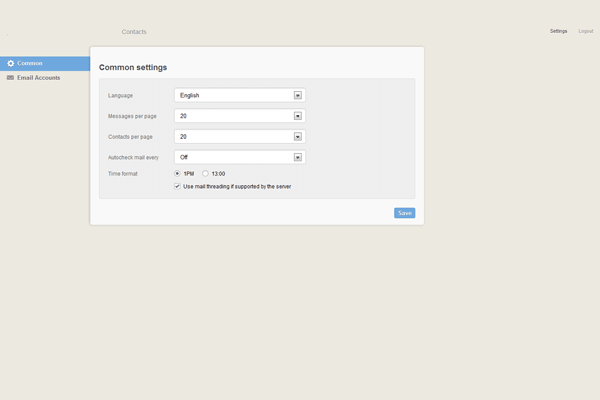The height and width of the screenshot is (400, 600).
Task: Open the Contacts per page dropdown
Action: [298, 136]
